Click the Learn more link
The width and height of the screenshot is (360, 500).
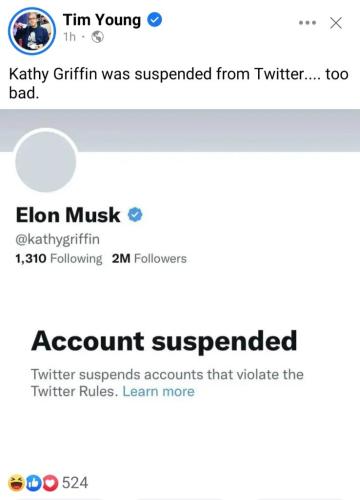tap(158, 391)
